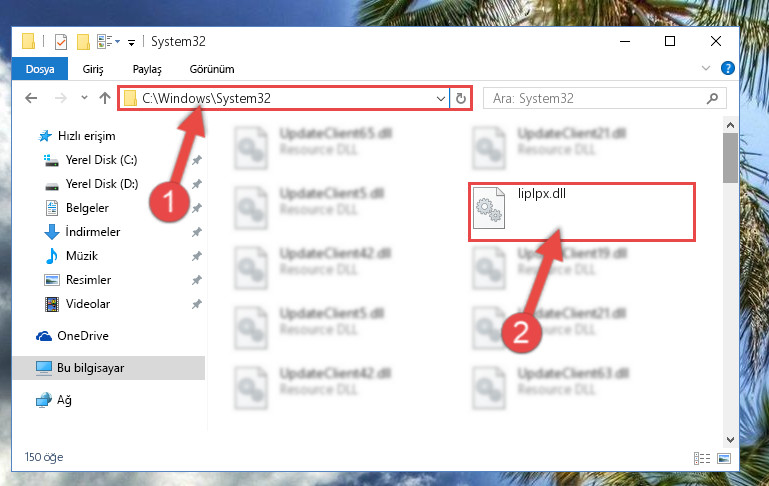Image resolution: width=769 pixels, height=486 pixels.
Task: Expand the address bar history dropdown
Action: click(x=441, y=99)
